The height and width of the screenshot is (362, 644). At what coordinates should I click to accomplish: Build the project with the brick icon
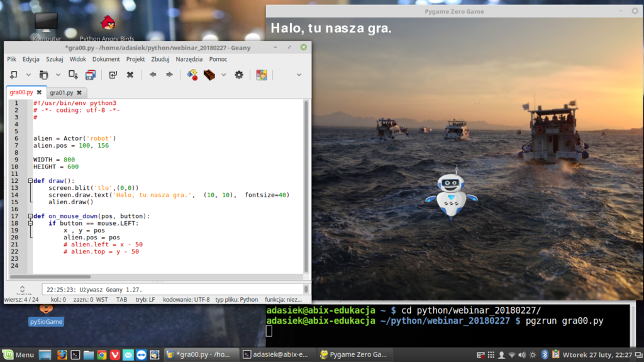click(x=209, y=74)
